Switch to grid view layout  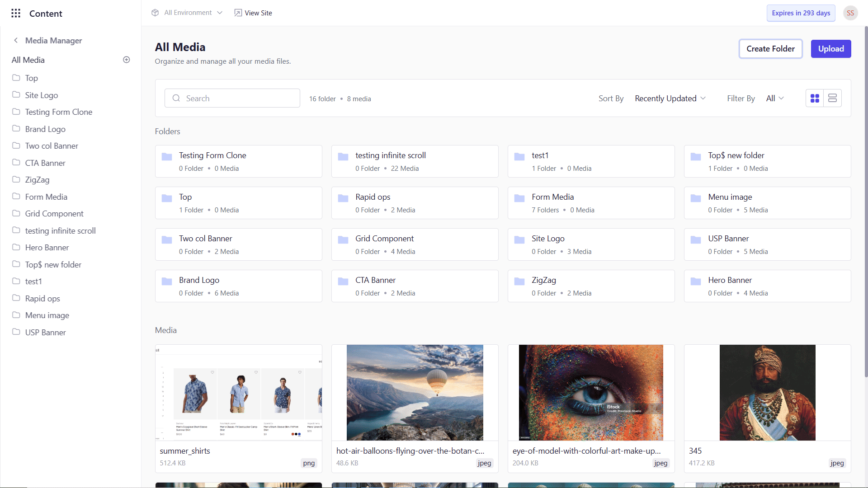point(815,98)
